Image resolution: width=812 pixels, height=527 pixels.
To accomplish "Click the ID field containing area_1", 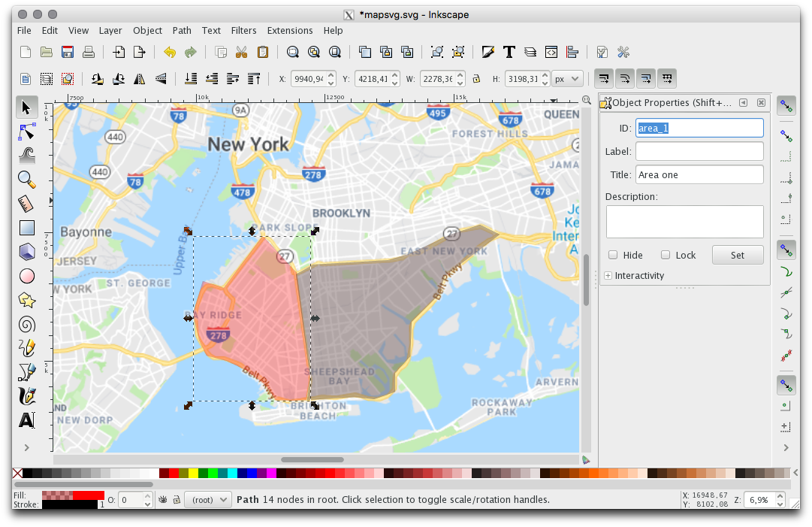I will [699, 128].
